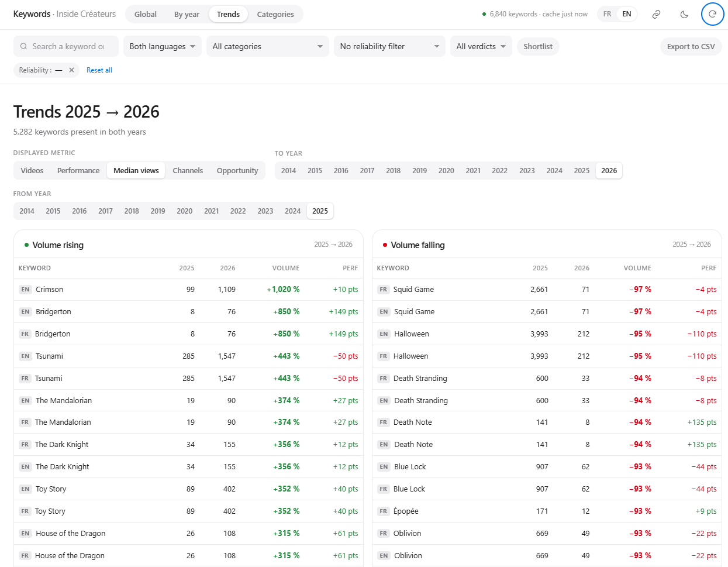Image resolution: width=728 pixels, height=567 pixels.
Task: Open the Épopée keyword row
Action: coord(547,511)
